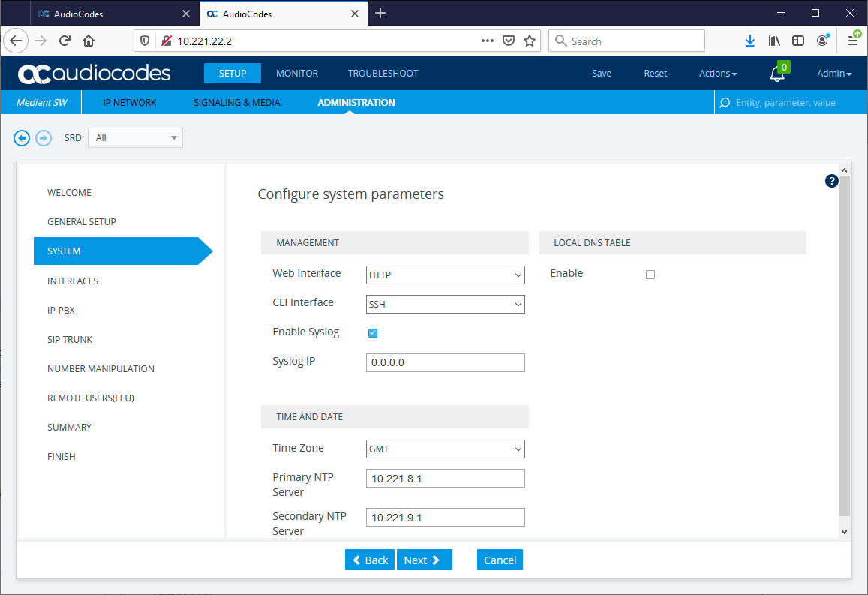Enable the Local DNS Table checkbox

click(x=650, y=275)
